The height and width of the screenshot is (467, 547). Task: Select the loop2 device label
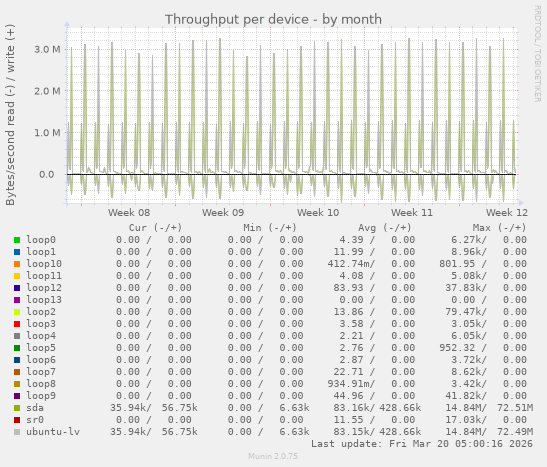pyautogui.click(x=41, y=312)
